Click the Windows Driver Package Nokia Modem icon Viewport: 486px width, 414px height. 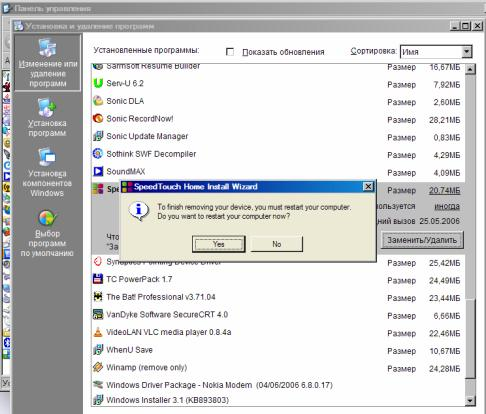coord(98,385)
